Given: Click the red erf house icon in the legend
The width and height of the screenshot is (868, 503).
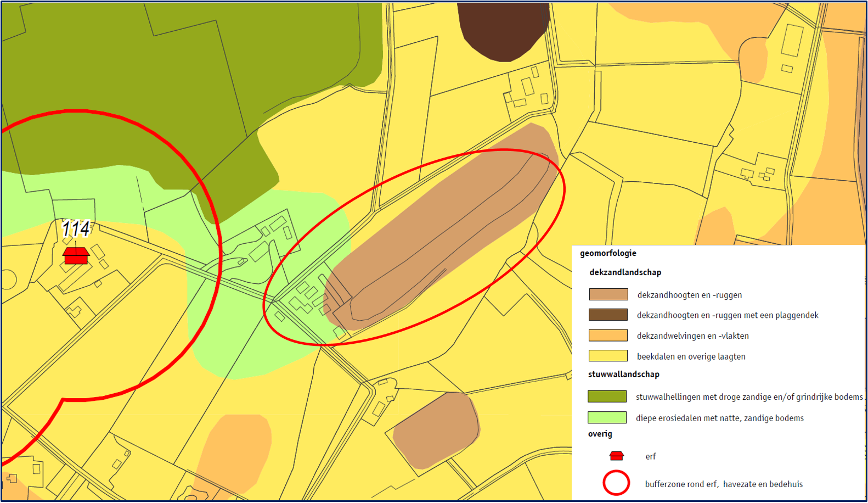Looking at the screenshot, I should (x=617, y=456).
